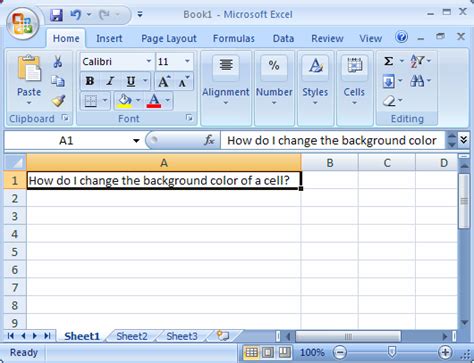Click the zoom in plus button
This screenshot has width=474, height=363.
pyautogui.click(x=445, y=352)
